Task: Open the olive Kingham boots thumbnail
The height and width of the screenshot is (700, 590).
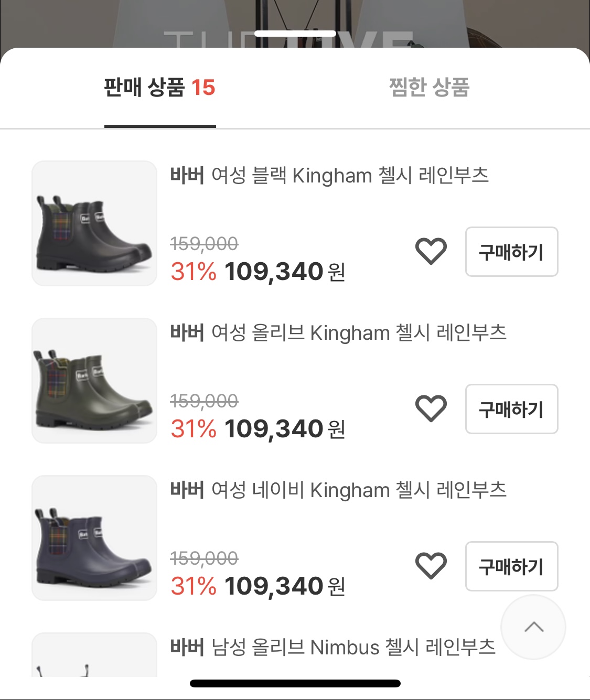Action: (94, 381)
